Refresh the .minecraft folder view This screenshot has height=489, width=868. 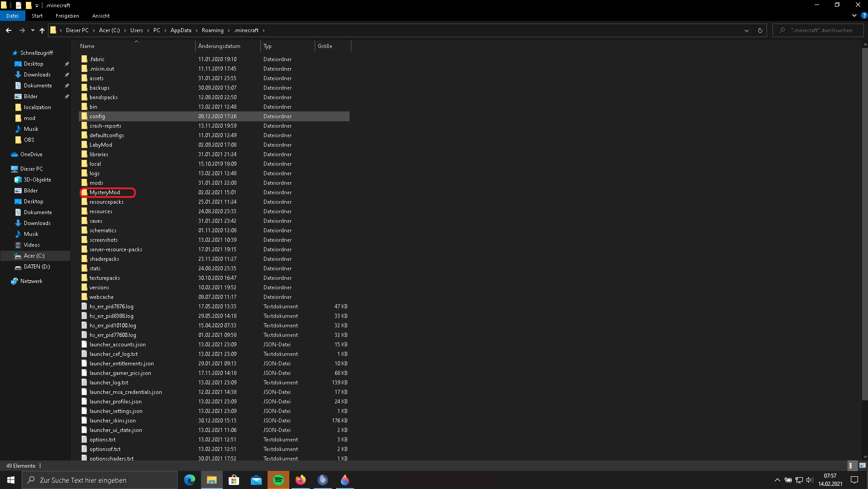760,30
